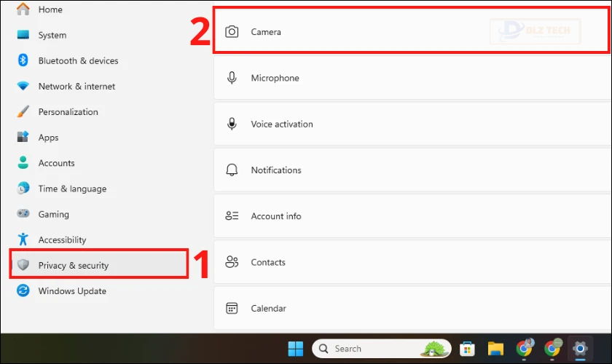Open Windows Update settings
Screen dimensions: 612x364
click(x=72, y=291)
